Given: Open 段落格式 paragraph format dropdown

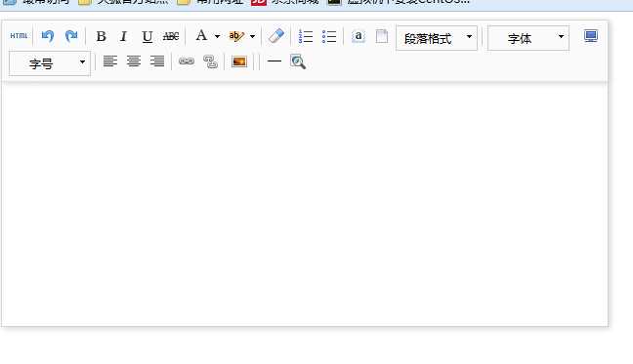Looking at the screenshot, I should click(x=437, y=38).
